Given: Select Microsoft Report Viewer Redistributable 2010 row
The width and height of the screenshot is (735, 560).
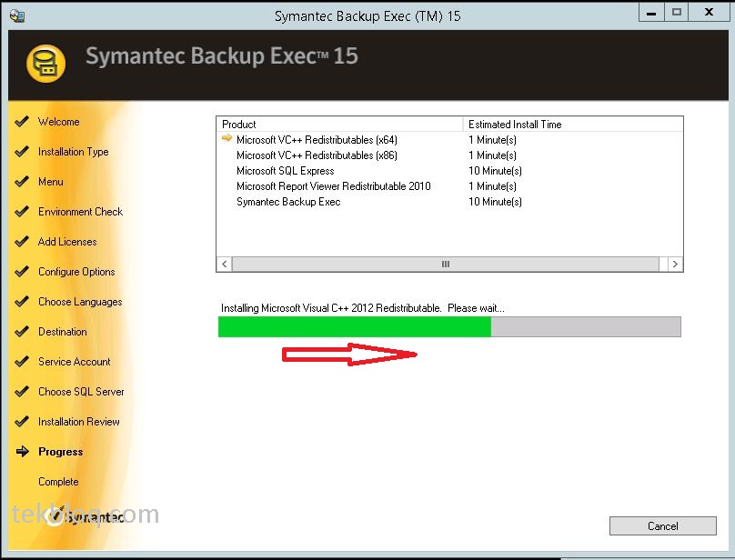Looking at the screenshot, I should pos(449,186).
